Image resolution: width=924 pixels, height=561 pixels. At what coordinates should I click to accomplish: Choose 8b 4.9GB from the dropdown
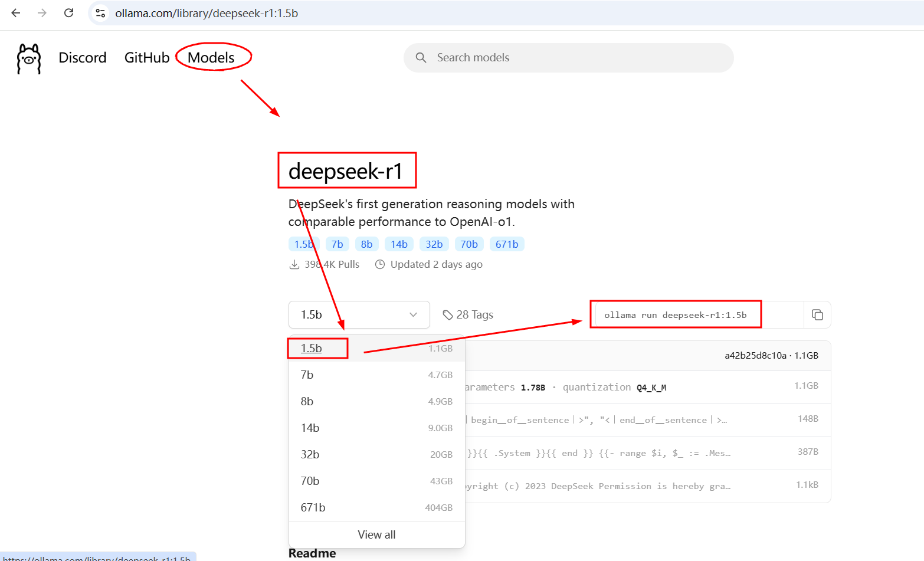click(x=377, y=401)
